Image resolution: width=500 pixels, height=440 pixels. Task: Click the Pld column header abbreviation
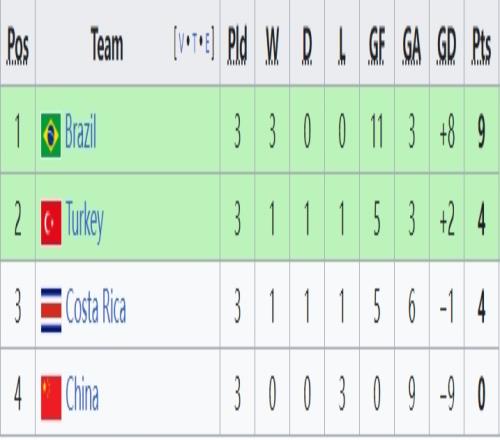pyautogui.click(x=237, y=45)
